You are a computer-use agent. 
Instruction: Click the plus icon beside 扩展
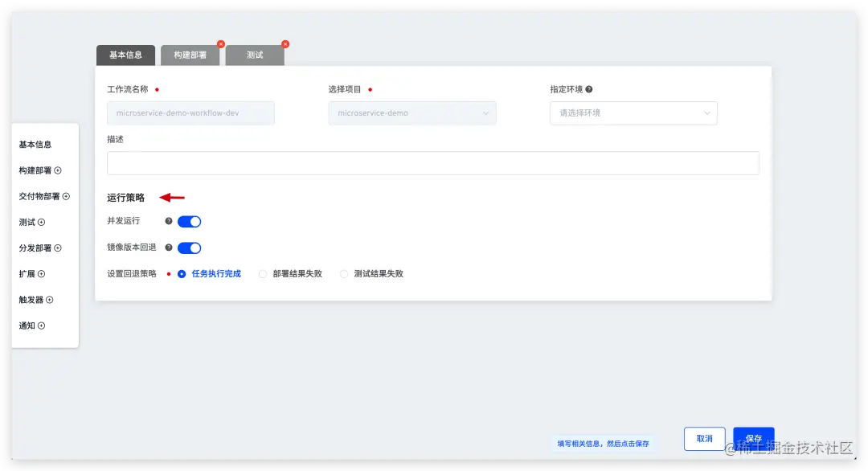41,274
